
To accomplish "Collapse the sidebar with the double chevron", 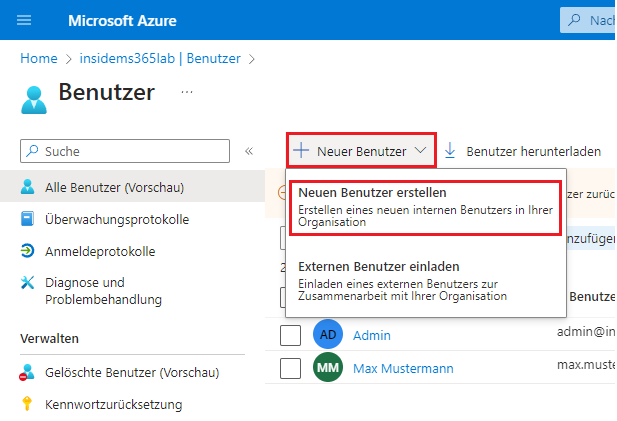I will coord(249,151).
